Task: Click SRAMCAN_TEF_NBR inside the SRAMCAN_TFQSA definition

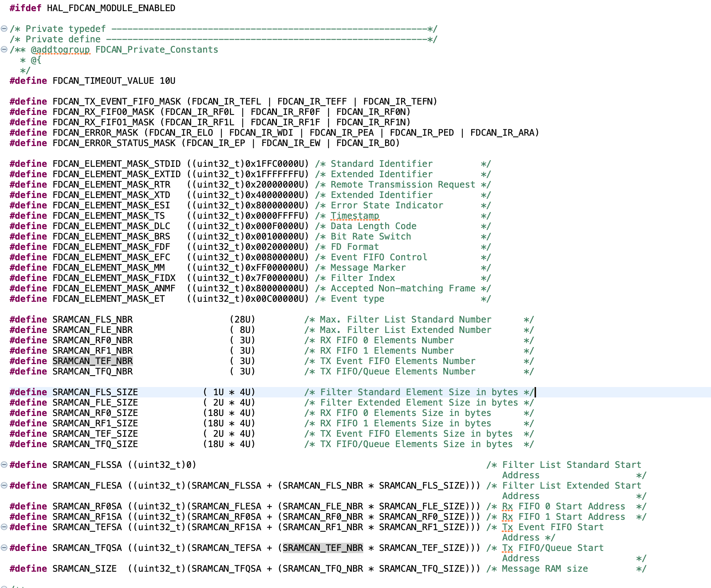Action: point(322,548)
